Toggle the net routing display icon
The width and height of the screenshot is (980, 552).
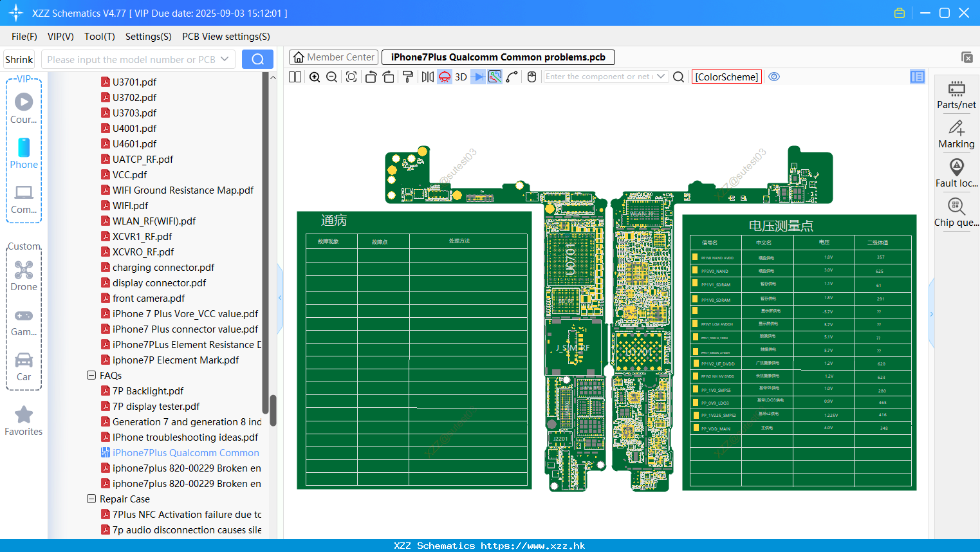495,77
